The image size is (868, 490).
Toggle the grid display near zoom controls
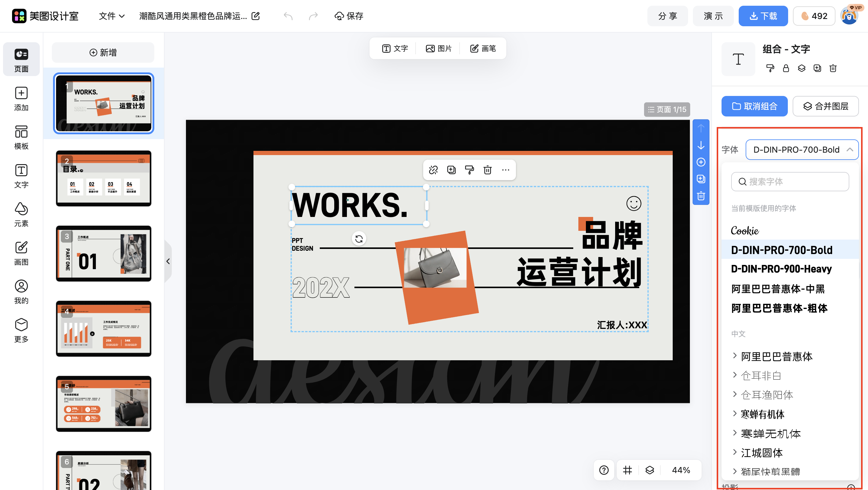tap(627, 470)
